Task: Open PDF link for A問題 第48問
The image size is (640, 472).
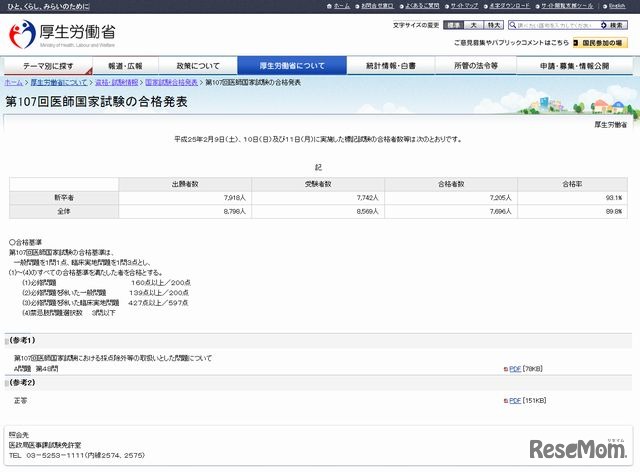Action: tap(515, 369)
